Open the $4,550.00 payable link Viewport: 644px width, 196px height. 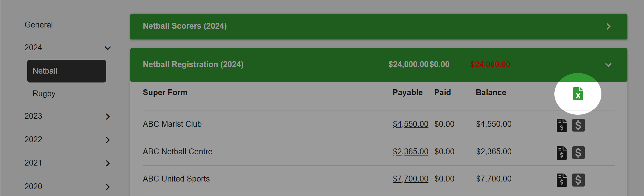coord(410,124)
